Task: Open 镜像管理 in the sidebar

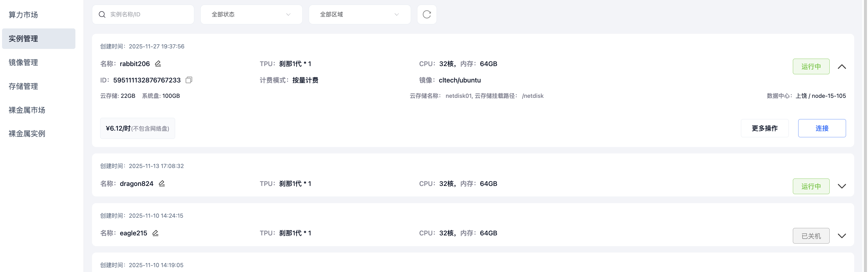Action: 23,62
